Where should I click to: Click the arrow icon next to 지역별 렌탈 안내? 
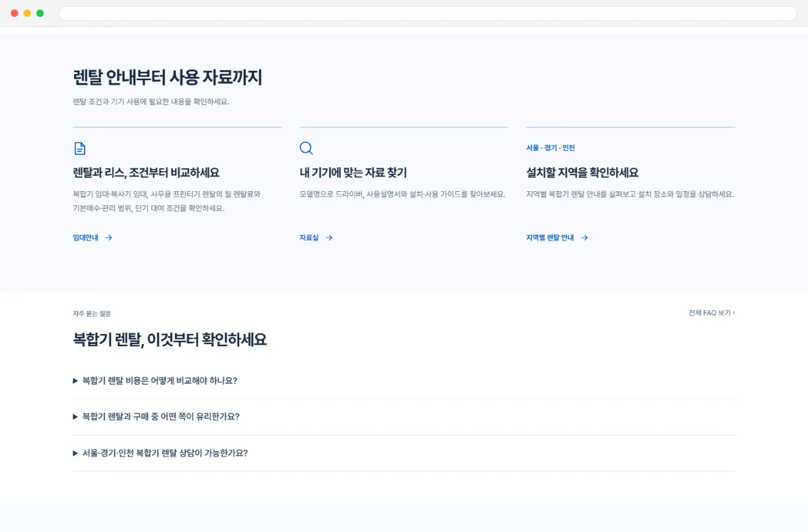(x=584, y=238)
